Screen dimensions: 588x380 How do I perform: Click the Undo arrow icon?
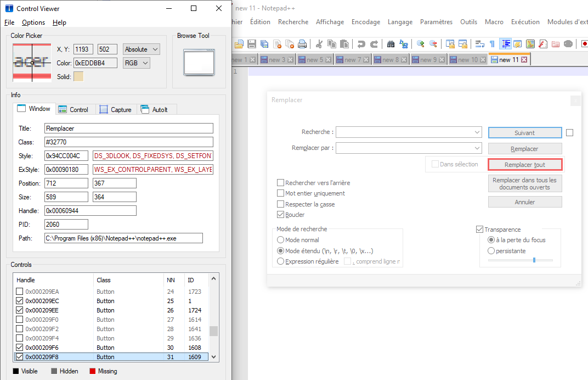(x=361, y=44)
